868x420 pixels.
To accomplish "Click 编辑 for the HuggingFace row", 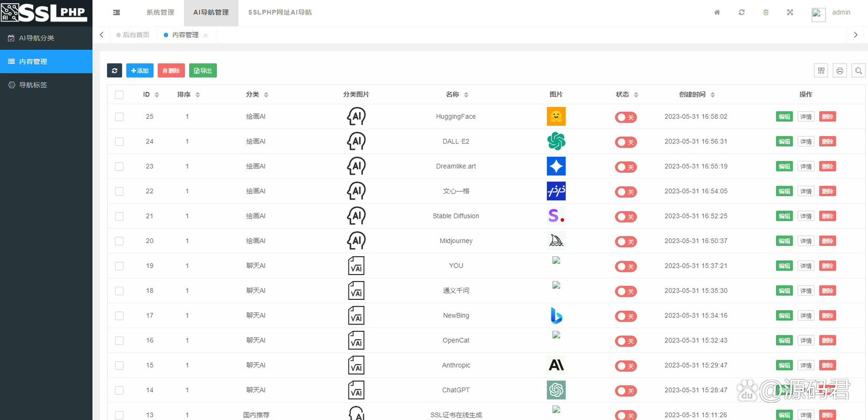I will [784, 117].
